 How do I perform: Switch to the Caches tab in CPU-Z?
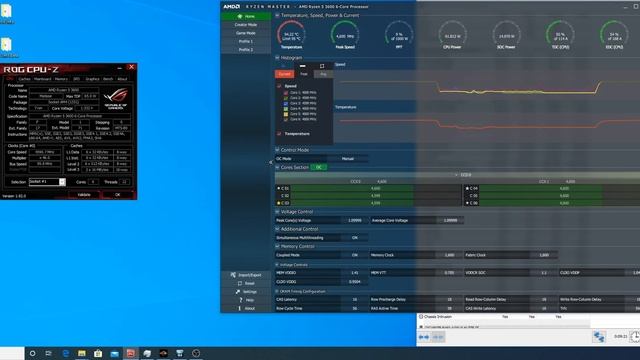[24, 79]
